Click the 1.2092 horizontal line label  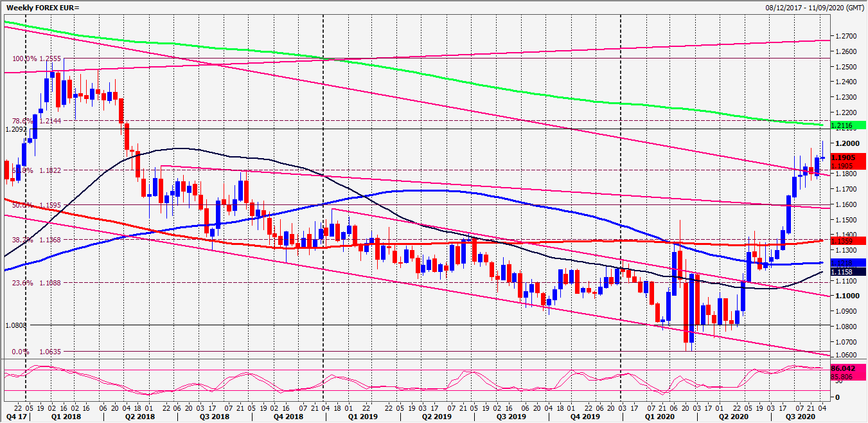[x=16, y=129]
